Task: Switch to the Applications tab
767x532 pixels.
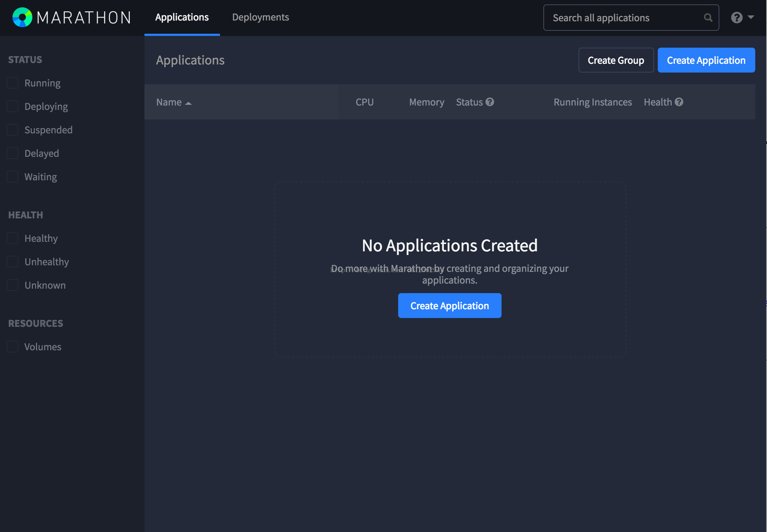Action: point(182,17)
